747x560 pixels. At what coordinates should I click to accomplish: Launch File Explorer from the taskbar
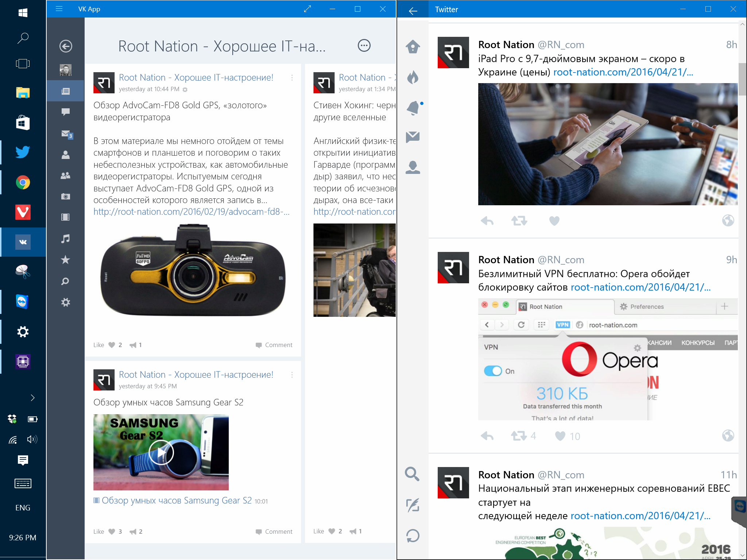point(23,93)
